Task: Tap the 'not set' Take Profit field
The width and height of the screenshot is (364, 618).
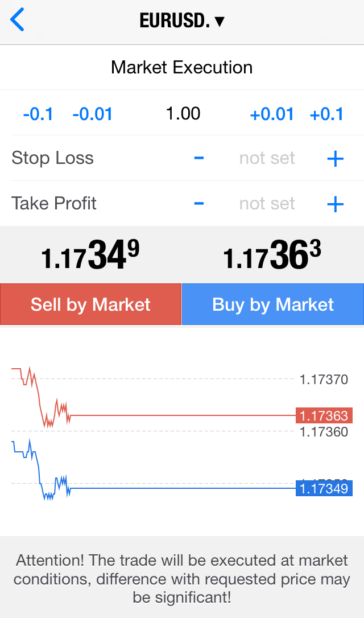Action: [267, 203]
